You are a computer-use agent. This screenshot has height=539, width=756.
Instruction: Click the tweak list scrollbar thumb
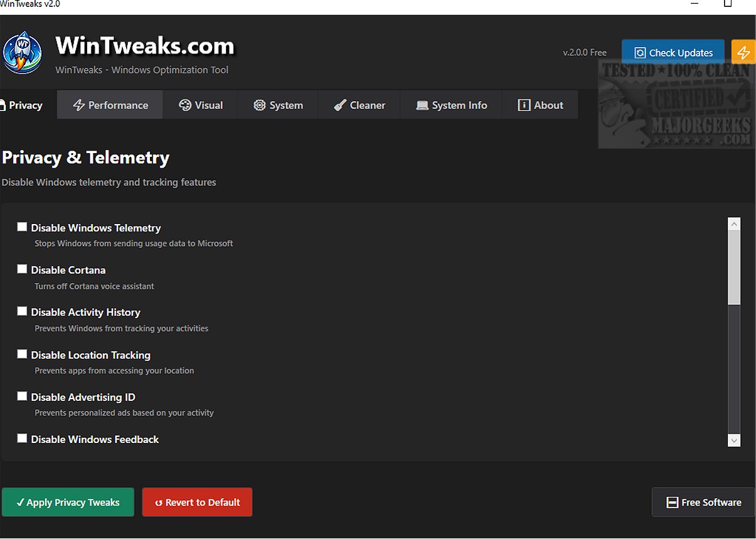(x=734, y=267)
